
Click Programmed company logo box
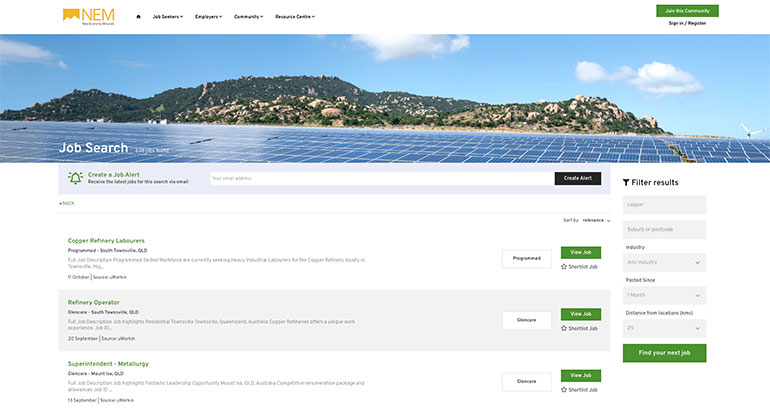pyautogui.click(x=526, y=258)
